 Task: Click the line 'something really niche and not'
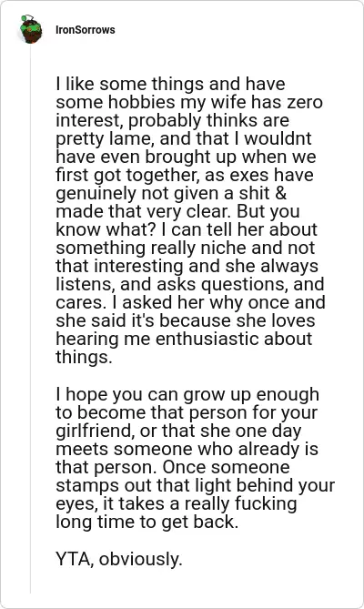[186, 248]
